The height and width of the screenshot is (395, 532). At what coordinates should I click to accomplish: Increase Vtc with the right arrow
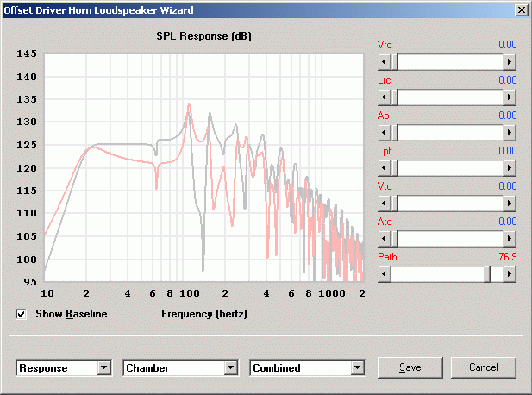point(510,203)
